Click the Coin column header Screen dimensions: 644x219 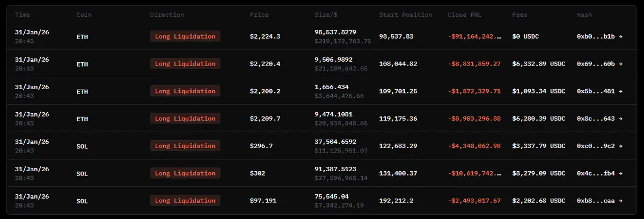84,15
